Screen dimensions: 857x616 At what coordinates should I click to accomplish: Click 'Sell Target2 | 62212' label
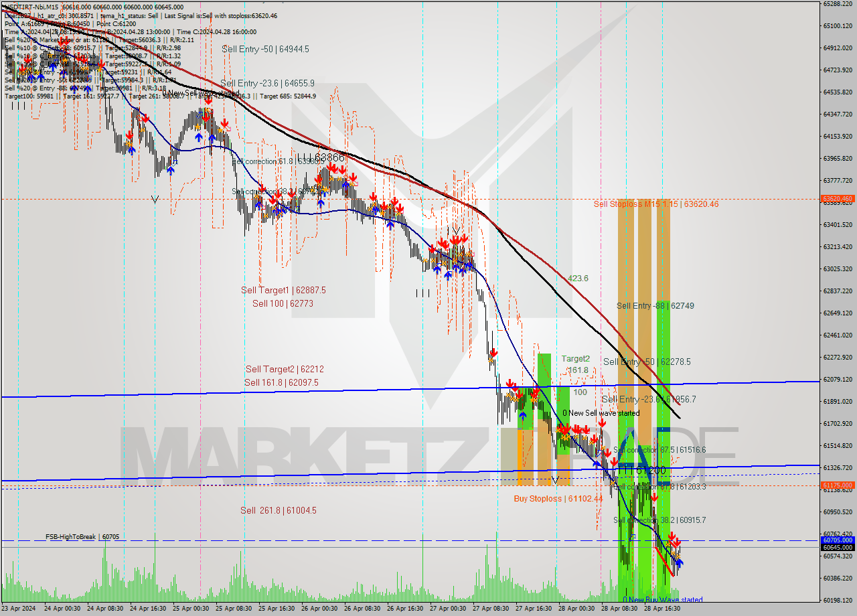[285, 369]
